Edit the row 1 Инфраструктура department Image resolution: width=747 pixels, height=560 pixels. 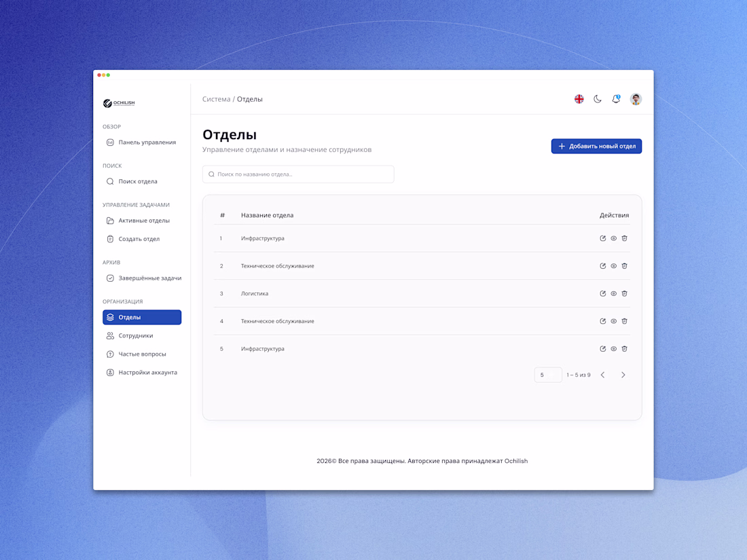click(602, 238)
